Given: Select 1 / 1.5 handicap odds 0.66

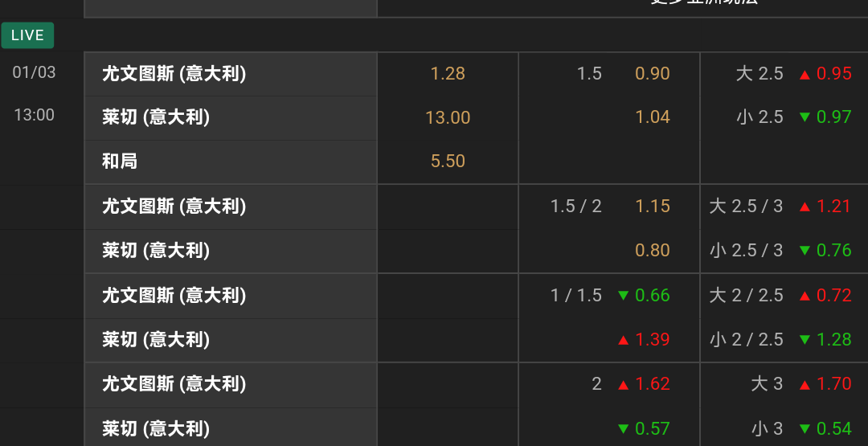Looking at the screenshot, I should (652, 296).
